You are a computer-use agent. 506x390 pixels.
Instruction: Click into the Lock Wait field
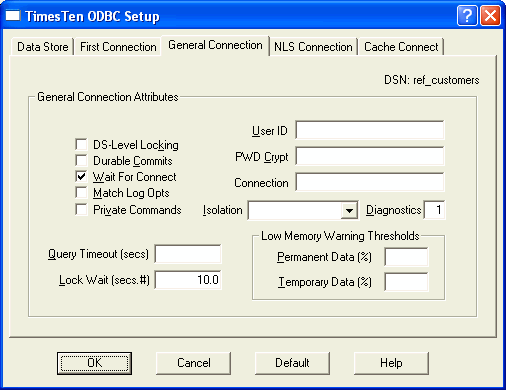click(x=188, y=280)
